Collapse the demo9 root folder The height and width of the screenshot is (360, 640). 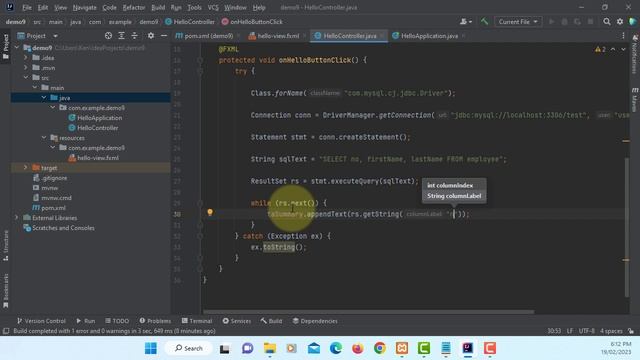coord(17,48)
